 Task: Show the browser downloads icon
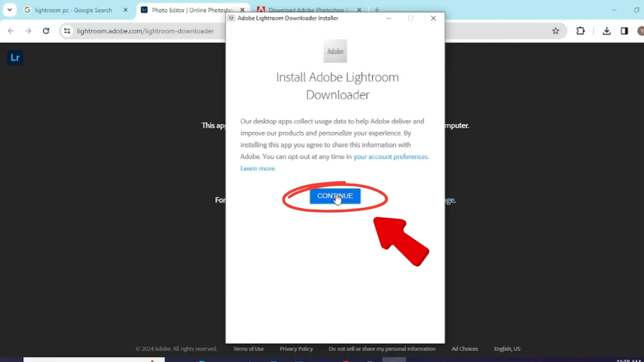point(606,31)
